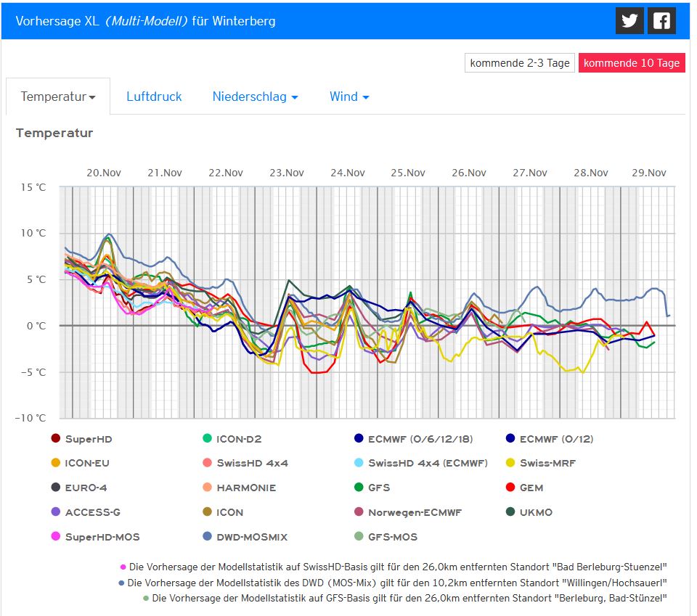Viewport: 697px width, 616px height.
Task: Click the Twitter share icon
Action: pos(629,20)
